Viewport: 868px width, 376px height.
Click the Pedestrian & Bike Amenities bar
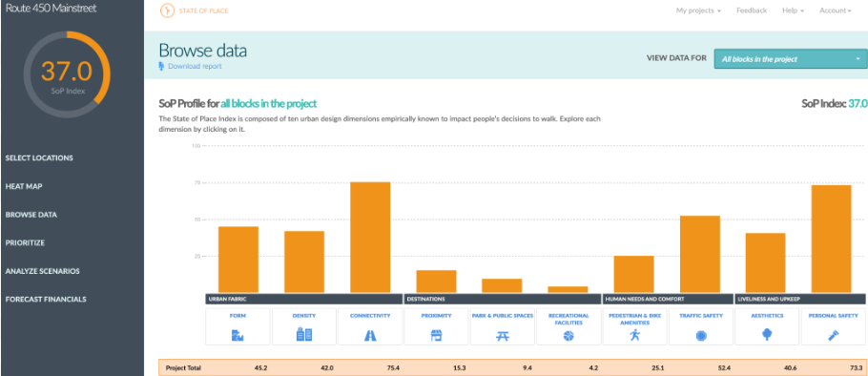tap(634, 274)
